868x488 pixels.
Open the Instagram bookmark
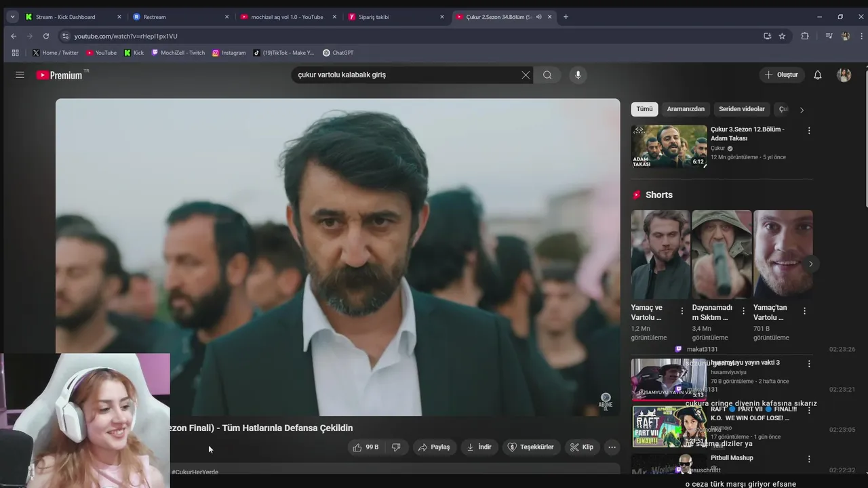coord(229,53)
